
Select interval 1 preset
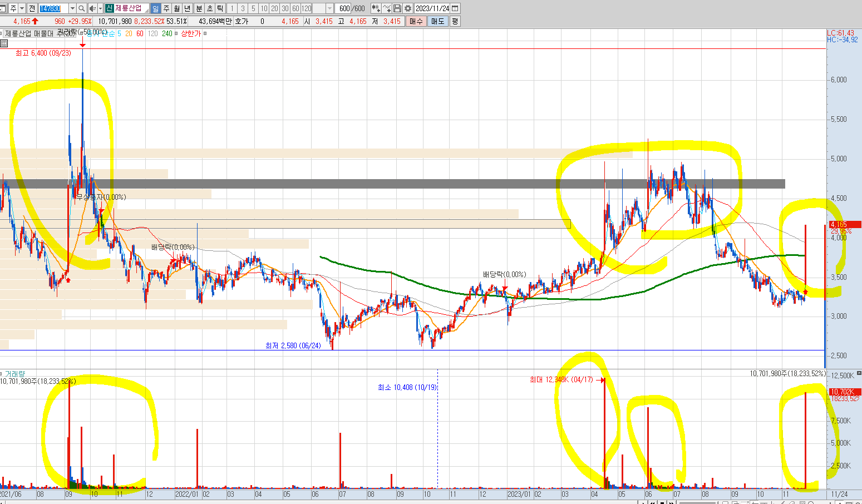pos(232,8)
